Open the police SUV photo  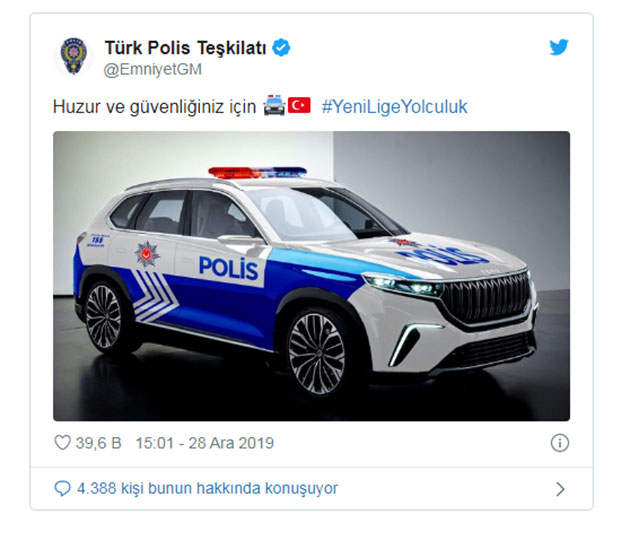(311, 276)
